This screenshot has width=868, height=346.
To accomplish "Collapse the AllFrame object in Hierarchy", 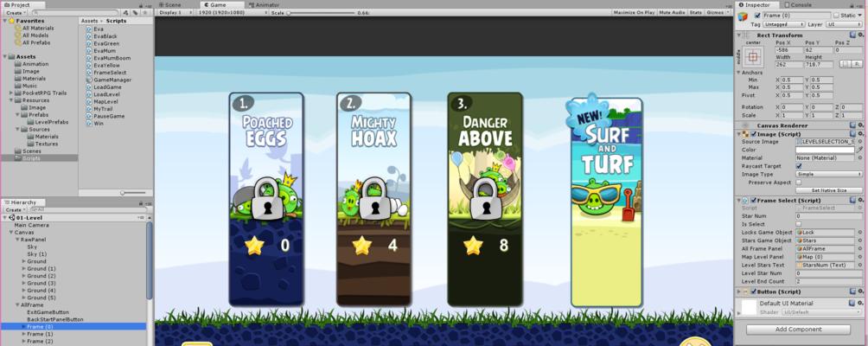I will tap(17, 305).
